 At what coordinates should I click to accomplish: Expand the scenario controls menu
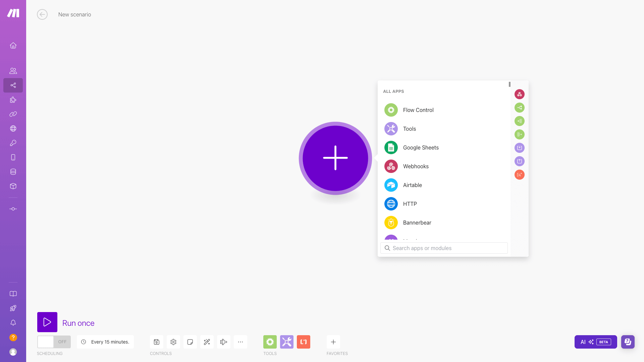(x=240, y=342)
